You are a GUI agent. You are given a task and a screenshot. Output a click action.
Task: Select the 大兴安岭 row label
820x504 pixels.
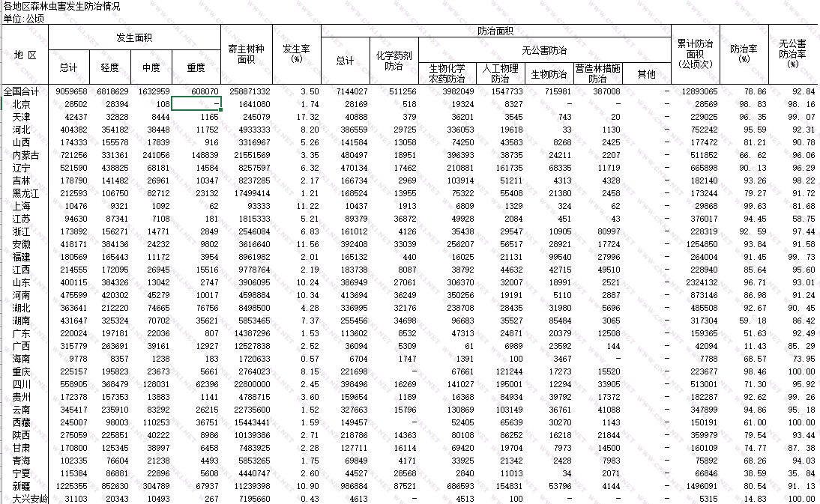[x=30, y=499]
